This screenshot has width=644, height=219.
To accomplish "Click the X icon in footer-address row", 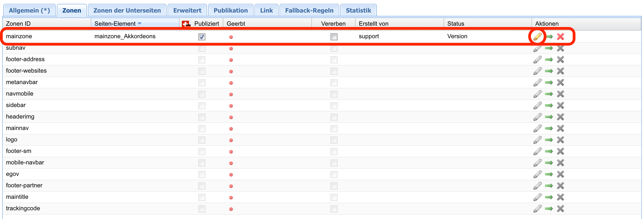I will (x=560, y=60).
